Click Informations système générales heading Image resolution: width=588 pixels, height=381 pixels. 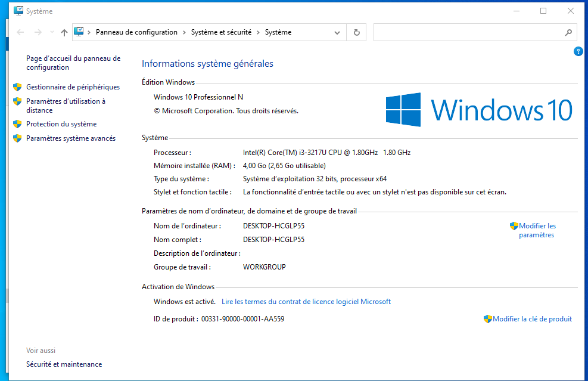(207, 63)
